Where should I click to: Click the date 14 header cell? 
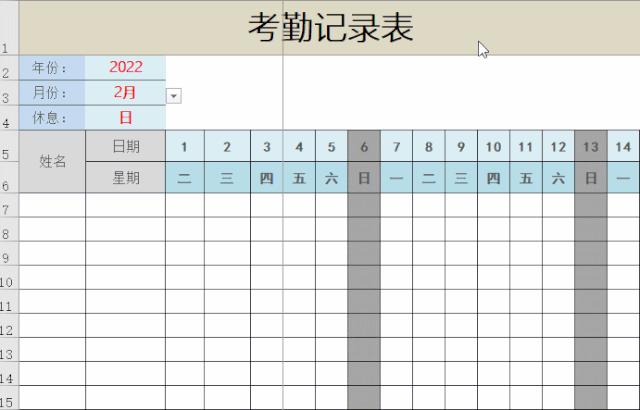coord(624,146)
